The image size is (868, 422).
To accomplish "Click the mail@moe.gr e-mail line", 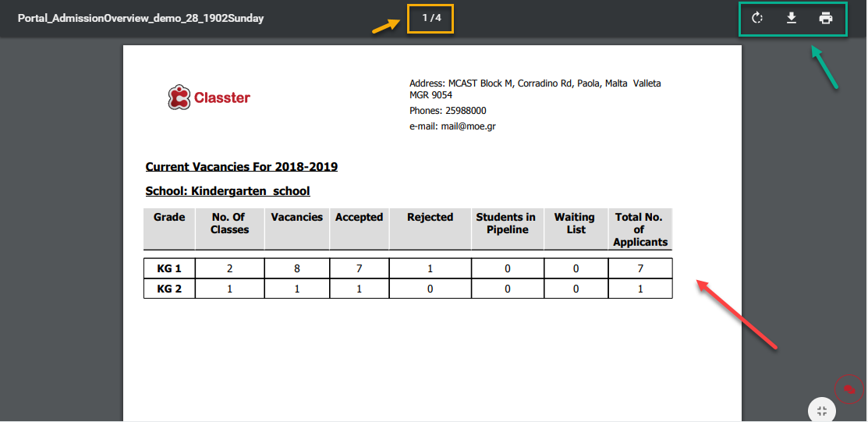I will coord(452,126).
